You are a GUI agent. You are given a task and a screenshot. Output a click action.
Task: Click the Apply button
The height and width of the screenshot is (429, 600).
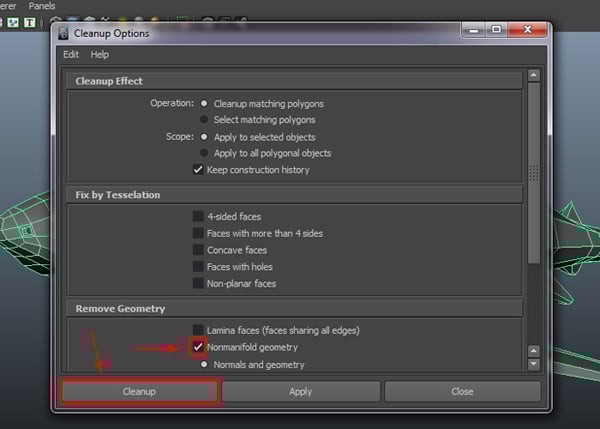pos(301,391)
